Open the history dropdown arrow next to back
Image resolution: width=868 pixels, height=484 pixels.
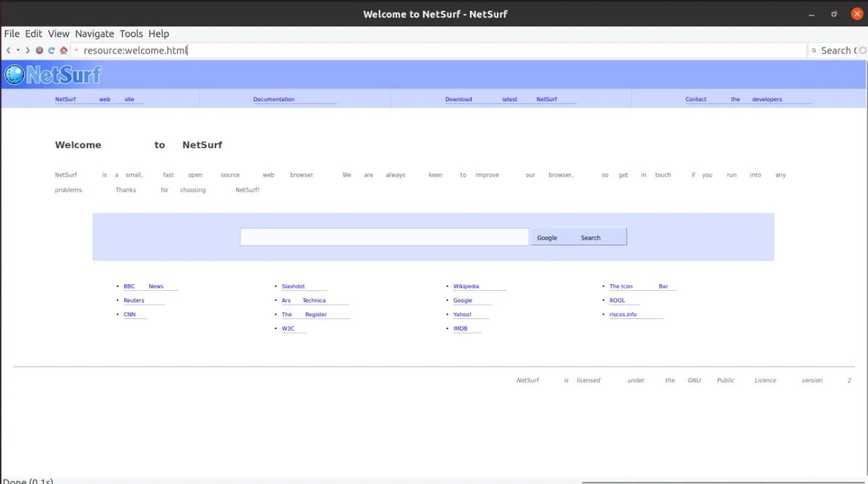coord(18,51)
